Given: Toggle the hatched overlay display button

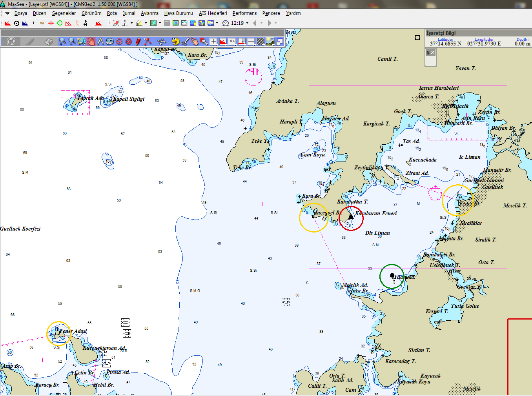Looking at the screenshot, I should [261, 41].
